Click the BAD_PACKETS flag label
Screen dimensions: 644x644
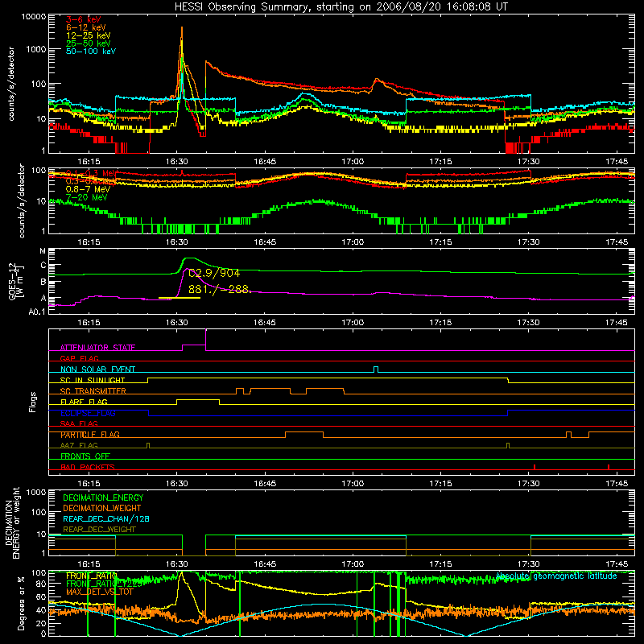pos(88,467)
